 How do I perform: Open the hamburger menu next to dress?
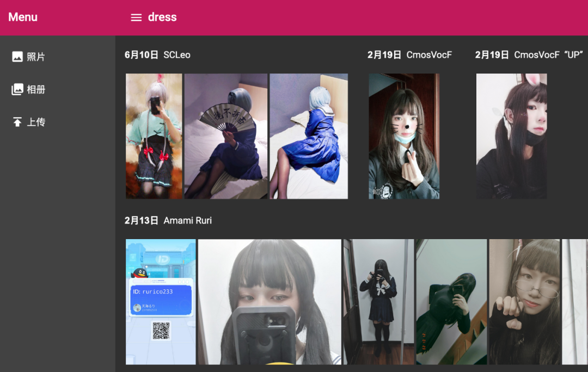point(136,17)
